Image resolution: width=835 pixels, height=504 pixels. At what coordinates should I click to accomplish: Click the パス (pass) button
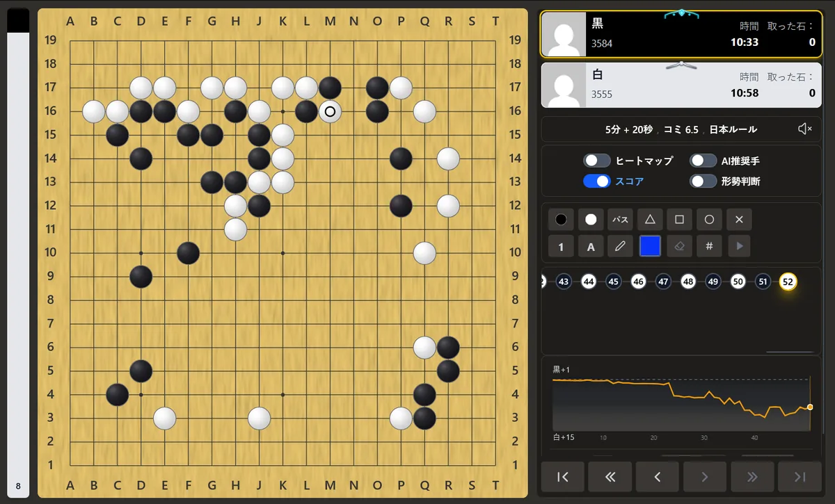tap(621, 220)
